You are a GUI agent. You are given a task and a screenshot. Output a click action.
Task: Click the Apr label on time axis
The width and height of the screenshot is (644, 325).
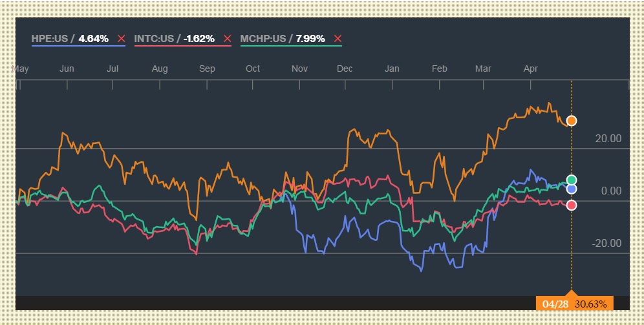tap(530, 68)
